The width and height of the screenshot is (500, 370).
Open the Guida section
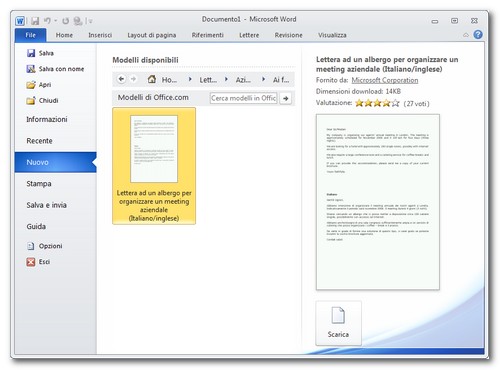point(36,226)
